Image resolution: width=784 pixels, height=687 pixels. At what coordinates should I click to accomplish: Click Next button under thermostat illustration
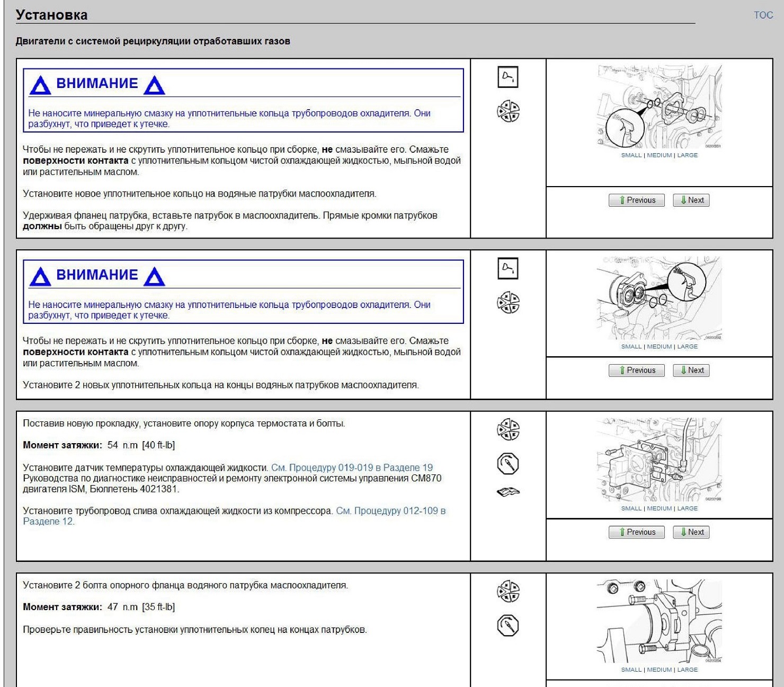691,532
